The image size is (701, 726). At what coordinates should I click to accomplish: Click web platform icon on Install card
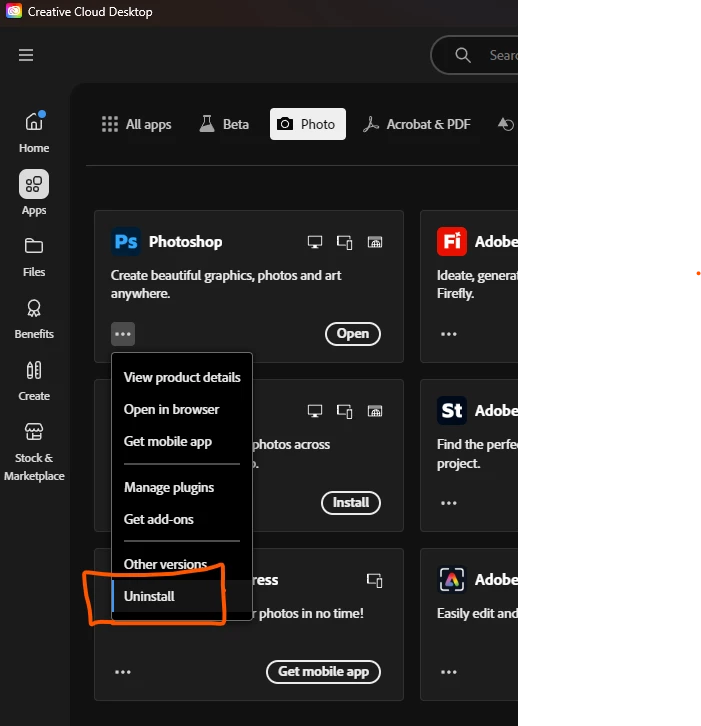tap(375, 411)
